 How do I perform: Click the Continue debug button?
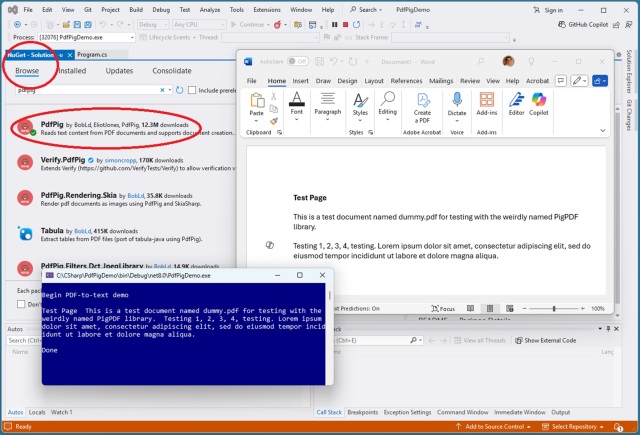[x=249, y=24]
